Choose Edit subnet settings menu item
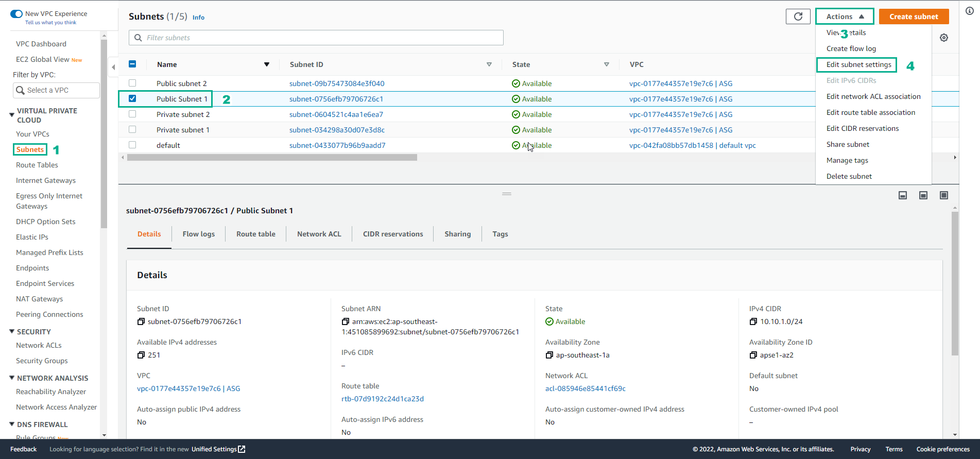Viewport: 980px width, 459px height. coord(858,64)
